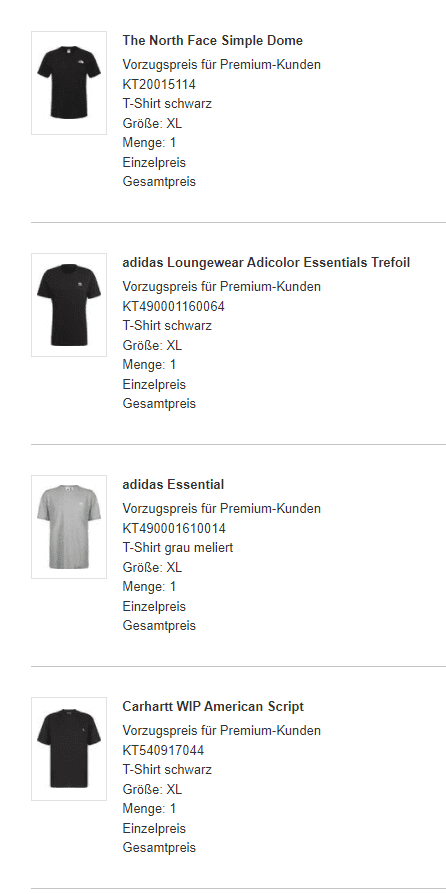Image resolution: width=446 pixels, height=894 pixels.
Task: Select article number KT490001610014
Action: point(174,529)
